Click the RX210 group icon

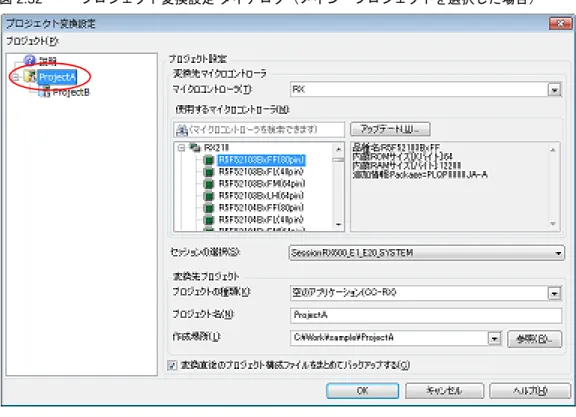(x=195, y=148)
